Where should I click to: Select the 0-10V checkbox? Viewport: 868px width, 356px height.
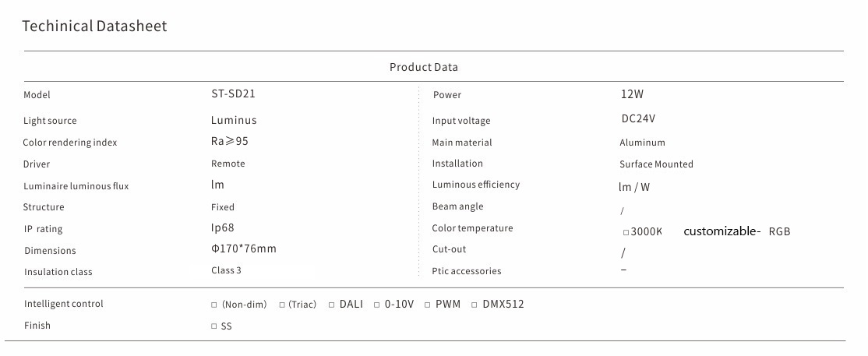(376, 305)
